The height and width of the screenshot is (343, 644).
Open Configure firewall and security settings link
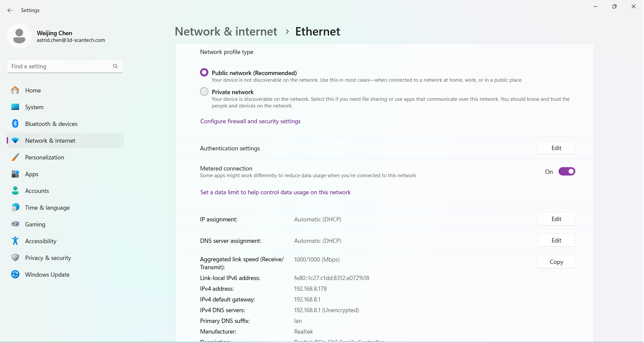click(x=250, y=121)
